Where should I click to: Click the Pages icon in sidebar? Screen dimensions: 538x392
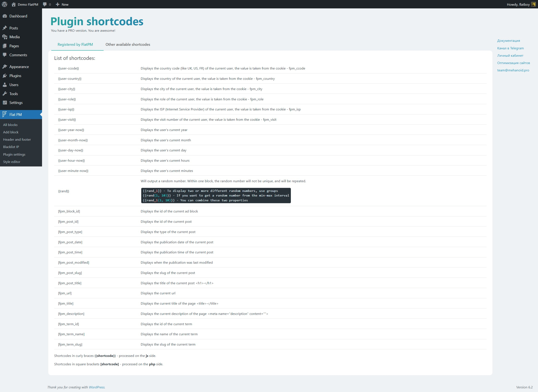5,46
